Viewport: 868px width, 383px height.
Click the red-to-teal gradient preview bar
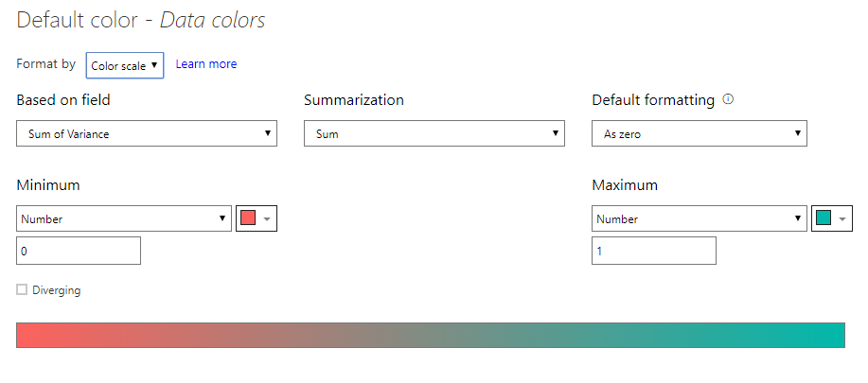[431, 335]
